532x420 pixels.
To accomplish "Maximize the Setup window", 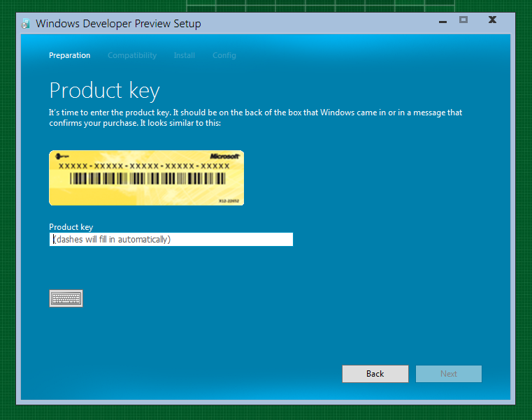I will pyautogui.click(x=463, y=20).
